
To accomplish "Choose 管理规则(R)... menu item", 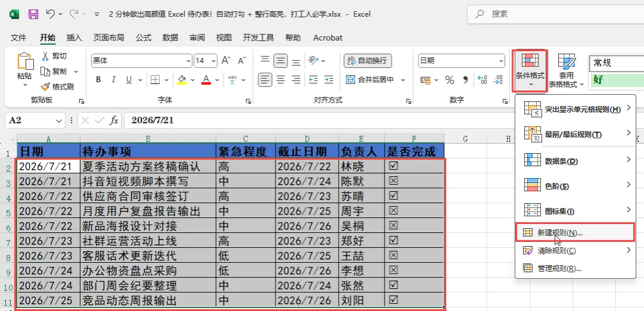I will [x=575, y=269].
